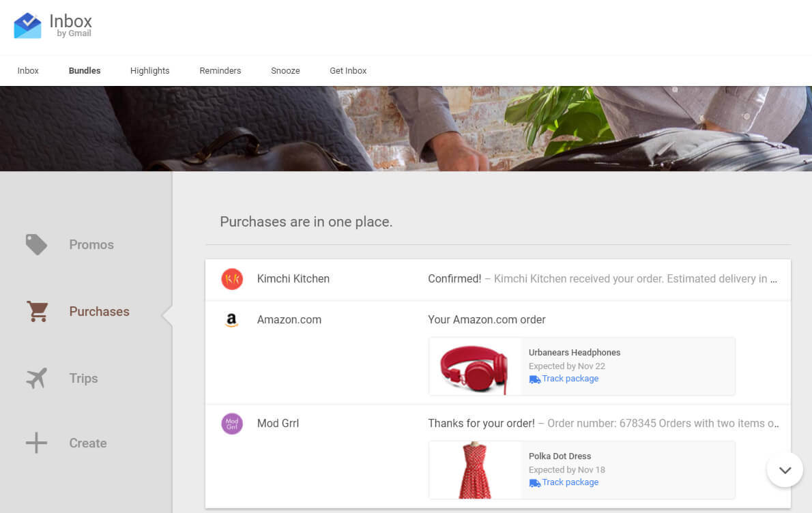Click the Kimchi Kitchen sender avatar

[232, 279]
